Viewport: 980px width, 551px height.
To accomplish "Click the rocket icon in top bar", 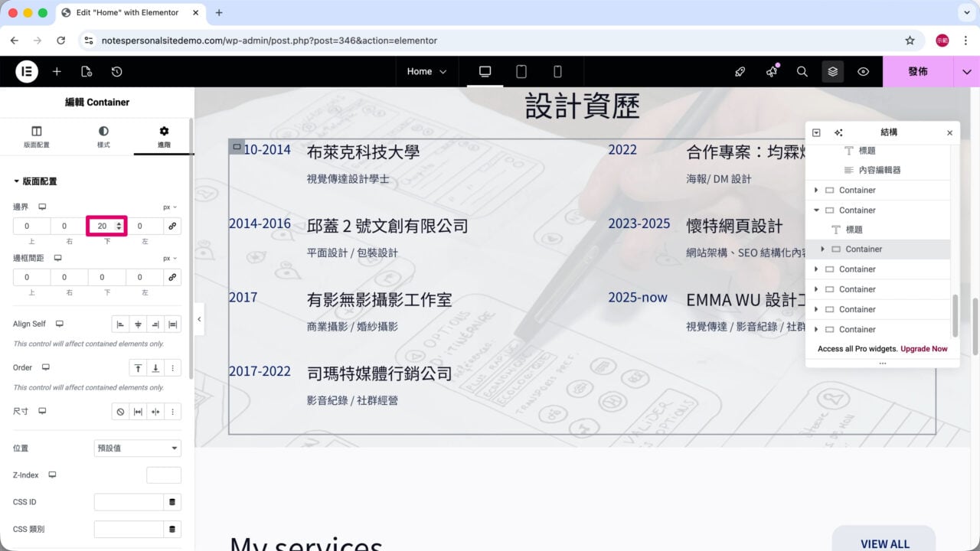I will (740, 71).
